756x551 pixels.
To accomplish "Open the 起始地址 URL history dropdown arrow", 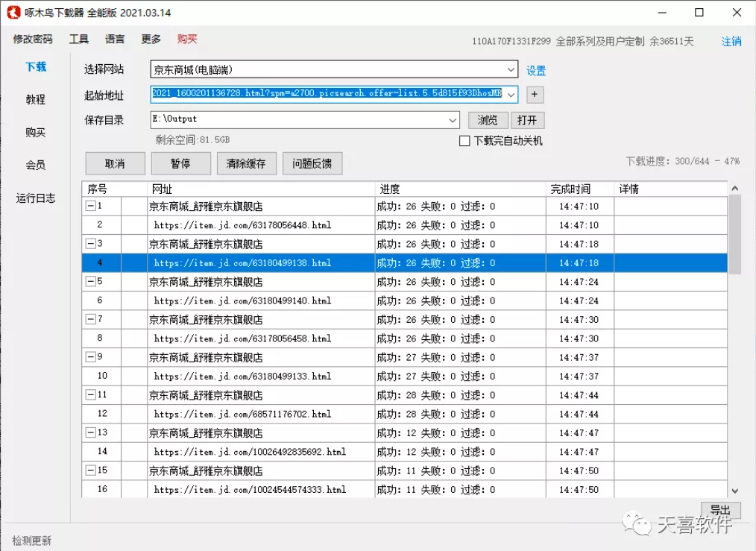I will (511, 95).
